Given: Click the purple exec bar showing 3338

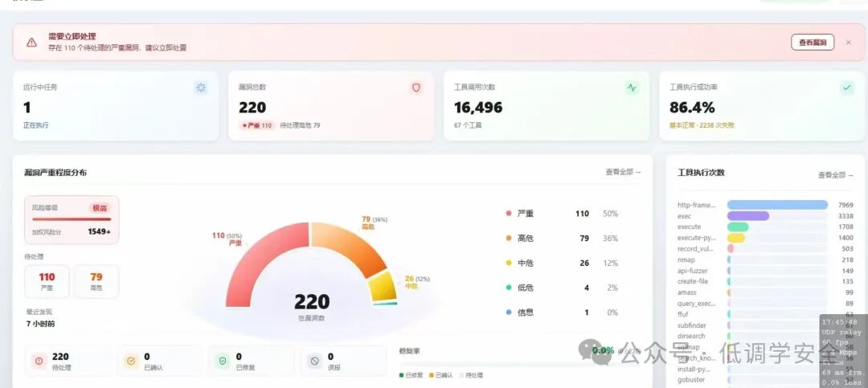Looking at the screenshot, I should [x=748, y=216].
